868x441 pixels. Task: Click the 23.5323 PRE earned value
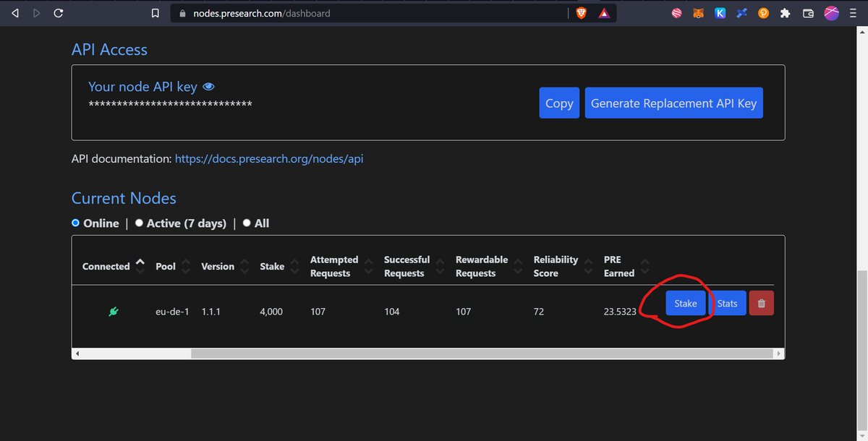(620, 312)
